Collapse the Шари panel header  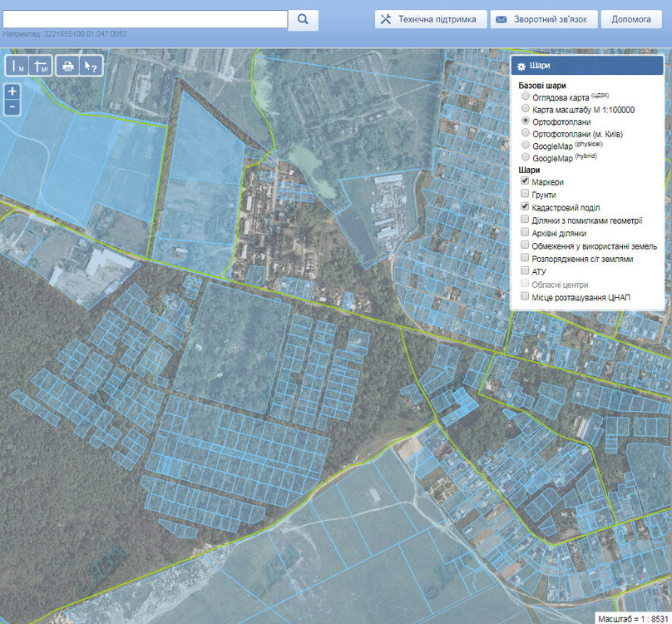[x=587, y=66]
